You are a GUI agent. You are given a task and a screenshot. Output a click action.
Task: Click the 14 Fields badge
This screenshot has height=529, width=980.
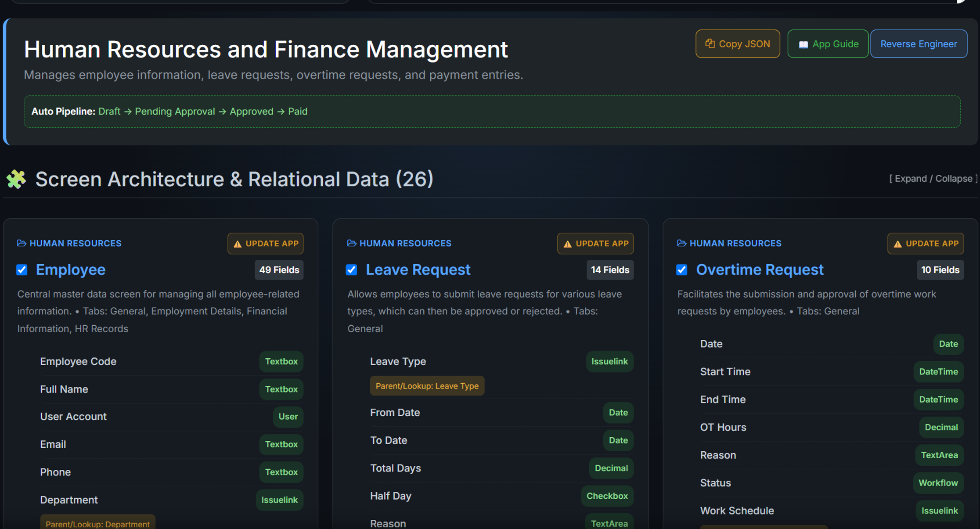[x=610, y=270]
